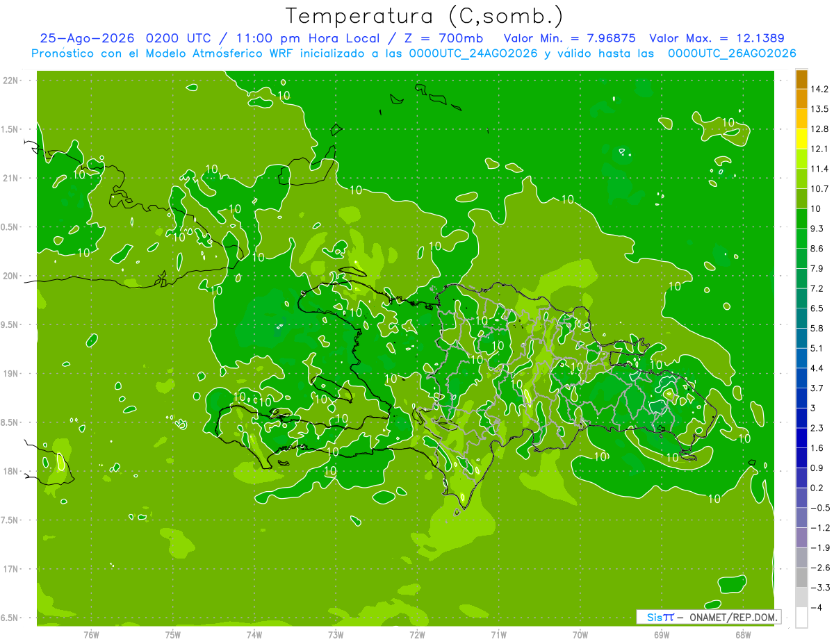Click the '76W' longitude label
Viewport: 834px width, 644px height.
click(91, 634)
